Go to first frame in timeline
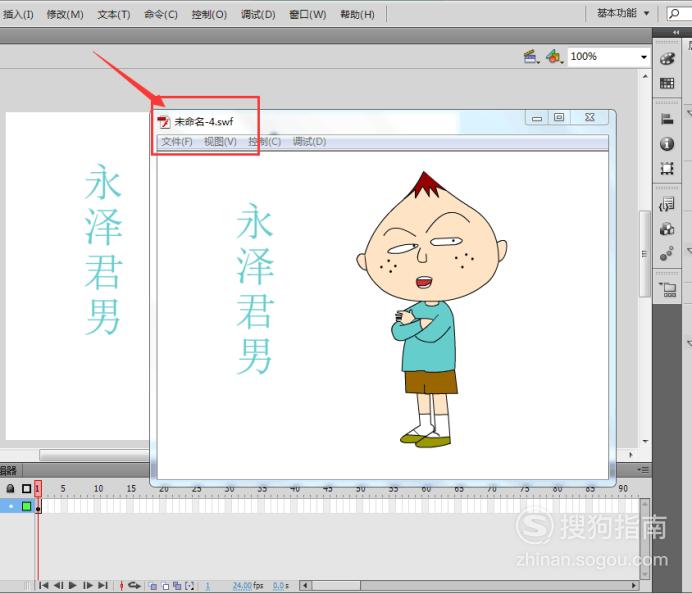The image size is (692, 594). coord(43,586)
